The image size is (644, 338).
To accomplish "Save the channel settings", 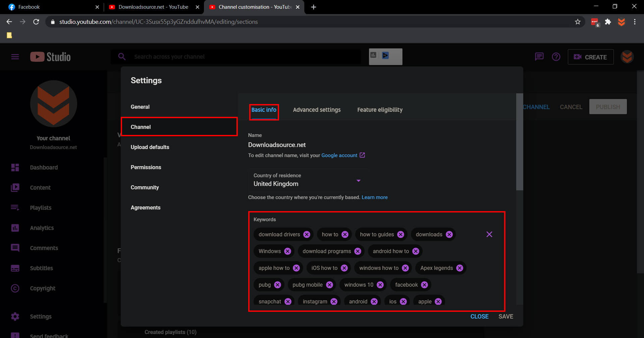I will click(506, 317).
